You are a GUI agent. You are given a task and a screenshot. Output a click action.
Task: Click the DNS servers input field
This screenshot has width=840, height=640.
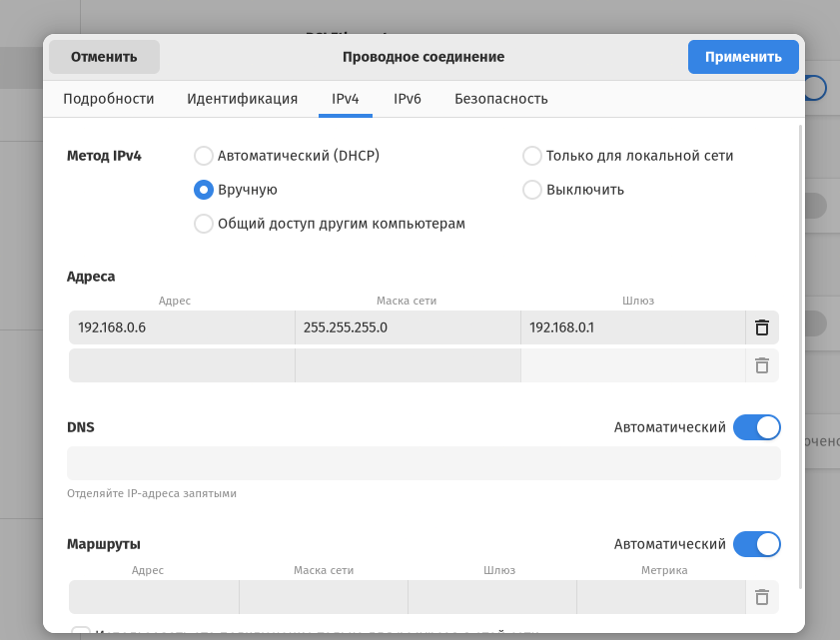point(423,463)
